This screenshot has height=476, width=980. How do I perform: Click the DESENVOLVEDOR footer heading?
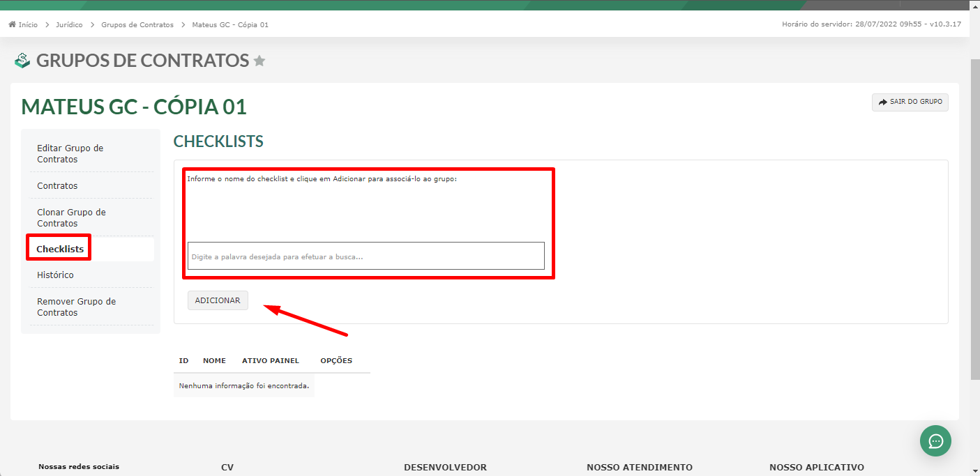[x=445, y=468]
